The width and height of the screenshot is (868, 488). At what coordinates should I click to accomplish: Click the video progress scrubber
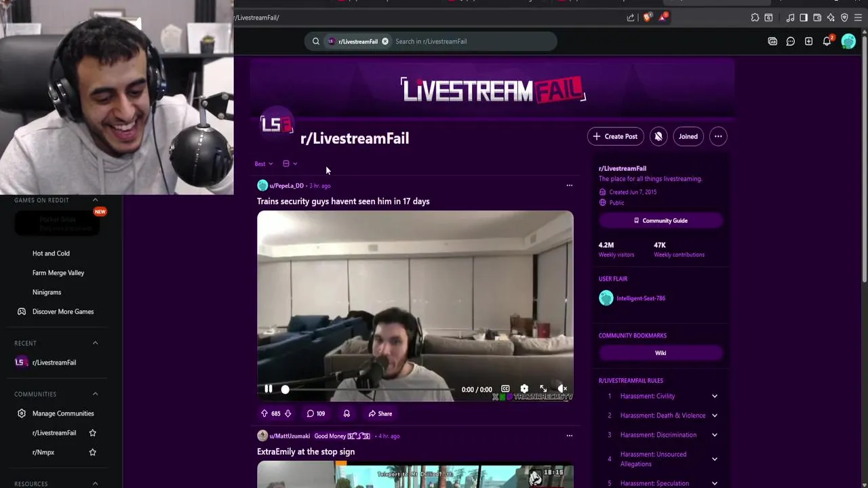pyautogui.click(x=285, y=389)
